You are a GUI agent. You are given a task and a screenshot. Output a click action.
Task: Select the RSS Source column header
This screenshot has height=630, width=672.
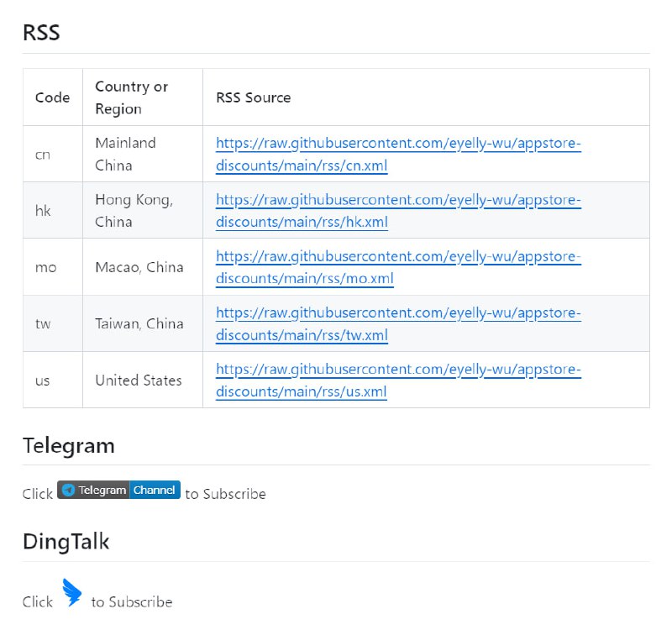click(x=253, y=97)
